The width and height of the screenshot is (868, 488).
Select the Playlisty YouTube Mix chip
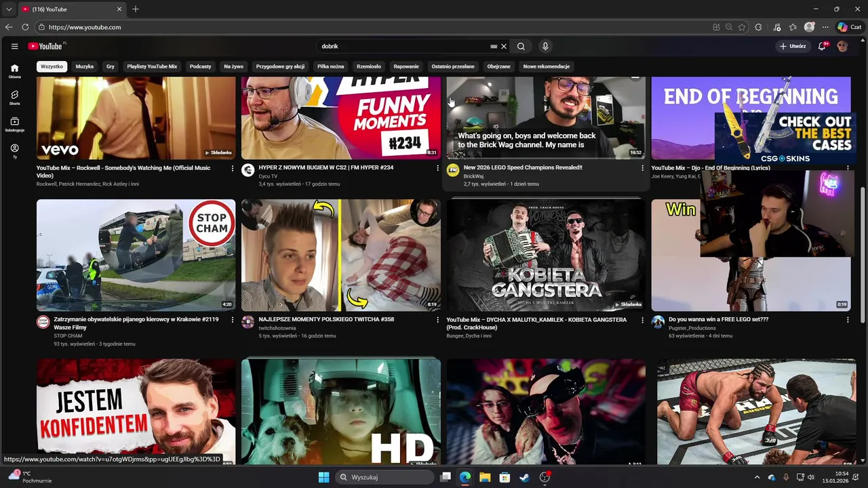pos(152,66)
